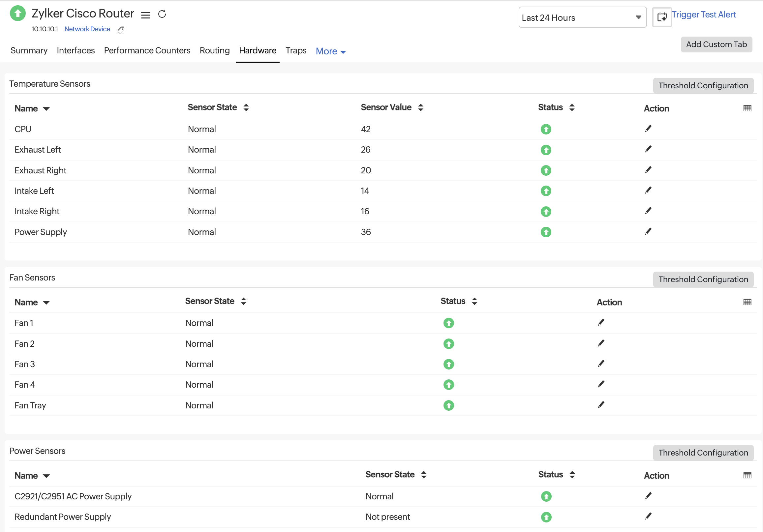The image size is (763, 532).
Task: Open the Performance Counters tab
Action: tap(147, 50)
